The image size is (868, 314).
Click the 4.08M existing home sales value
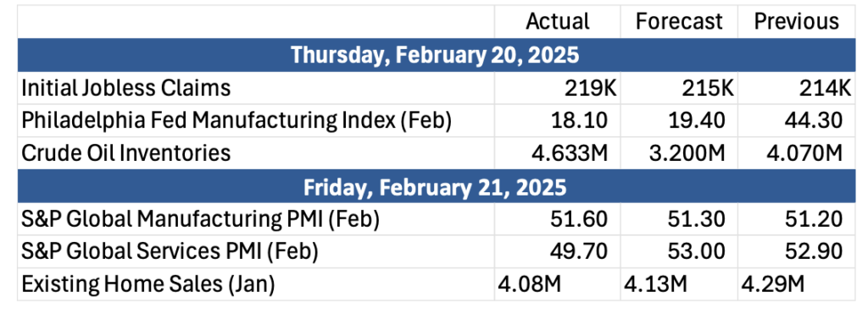tap(529, 284)
